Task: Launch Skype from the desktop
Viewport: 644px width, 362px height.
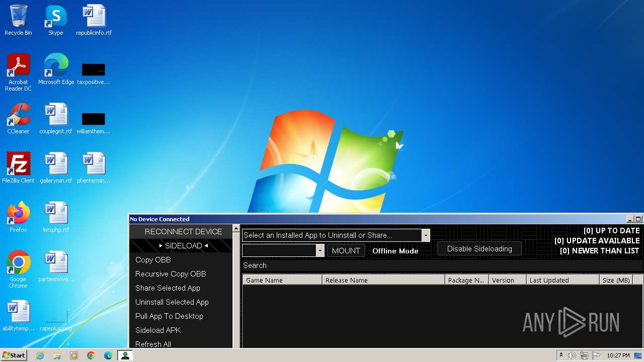Action: [x=55, y=20]
